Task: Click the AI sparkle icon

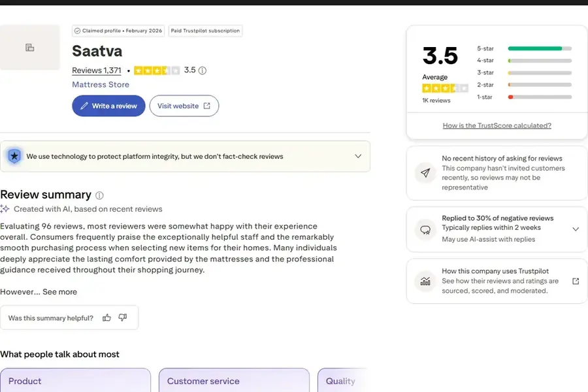Action: [x=5, y=209]
